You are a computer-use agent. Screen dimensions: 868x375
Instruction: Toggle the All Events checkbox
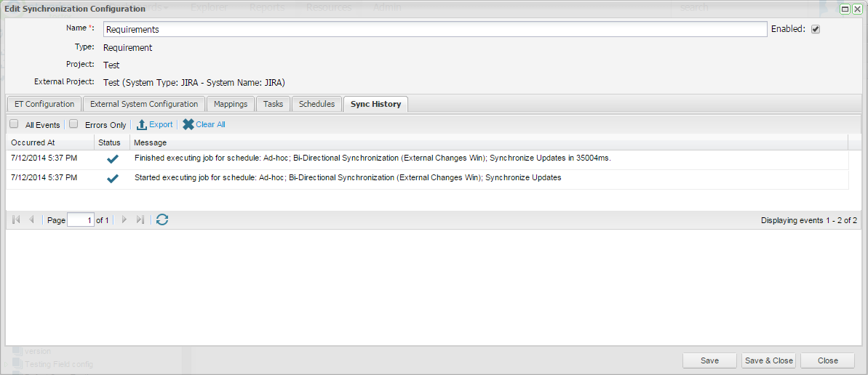coord(14,124)
